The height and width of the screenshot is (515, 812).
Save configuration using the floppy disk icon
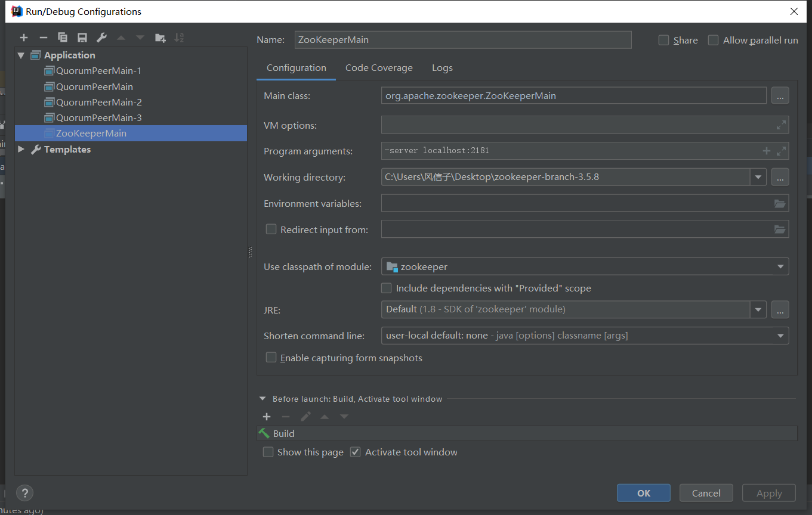[x=82, y=38]
